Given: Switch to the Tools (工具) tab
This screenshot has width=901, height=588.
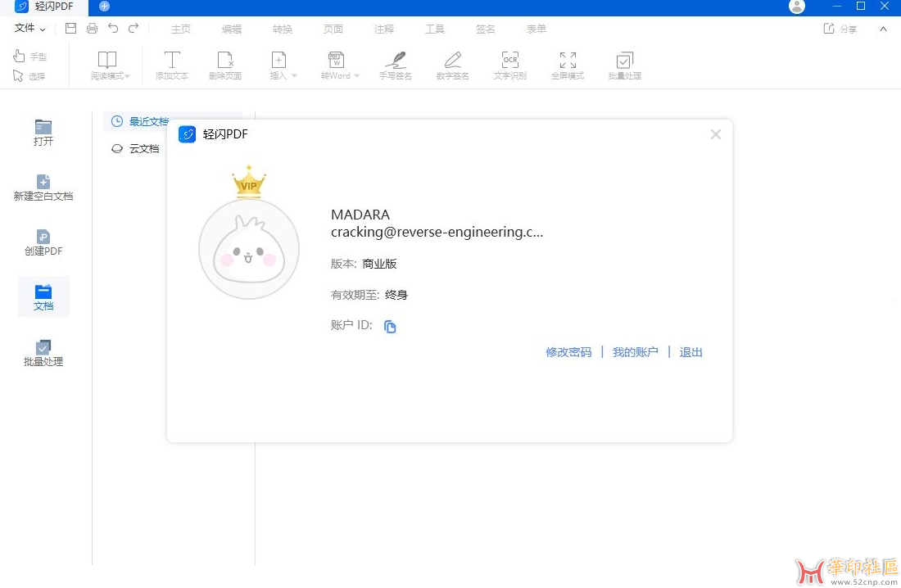Looking at the screenshot, I should [434, 29].
